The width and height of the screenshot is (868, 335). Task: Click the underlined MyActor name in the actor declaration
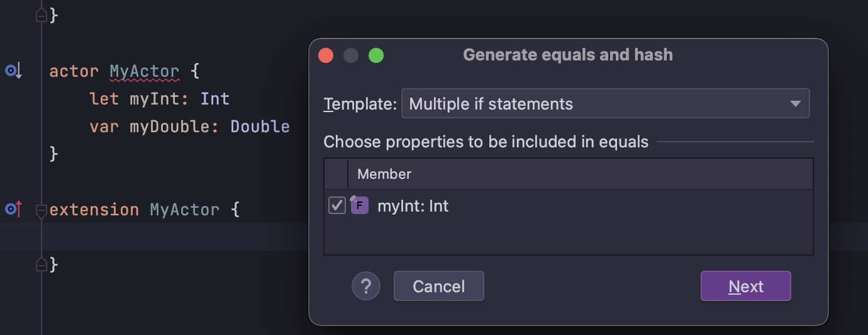click(x=145, y=71)
